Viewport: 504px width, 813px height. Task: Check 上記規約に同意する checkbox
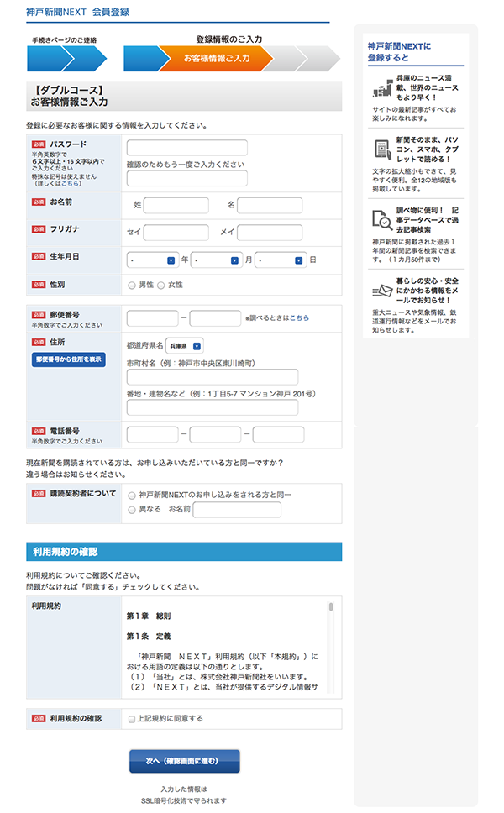click(x=132, y=719)
